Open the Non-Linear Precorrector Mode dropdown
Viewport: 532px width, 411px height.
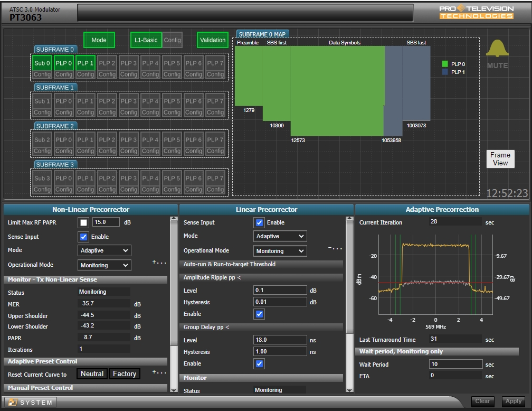104,250
